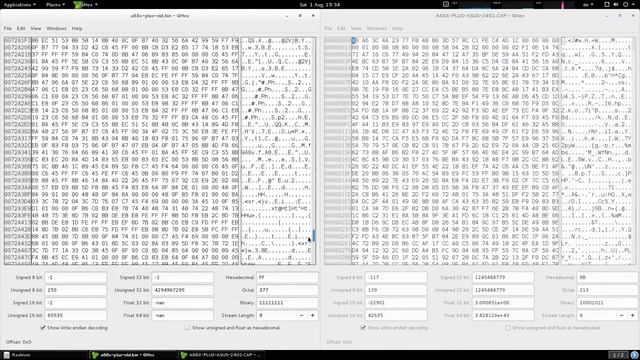
Task: Select Unsigned 8 bit field showing 139
Action: coord(396,290)
